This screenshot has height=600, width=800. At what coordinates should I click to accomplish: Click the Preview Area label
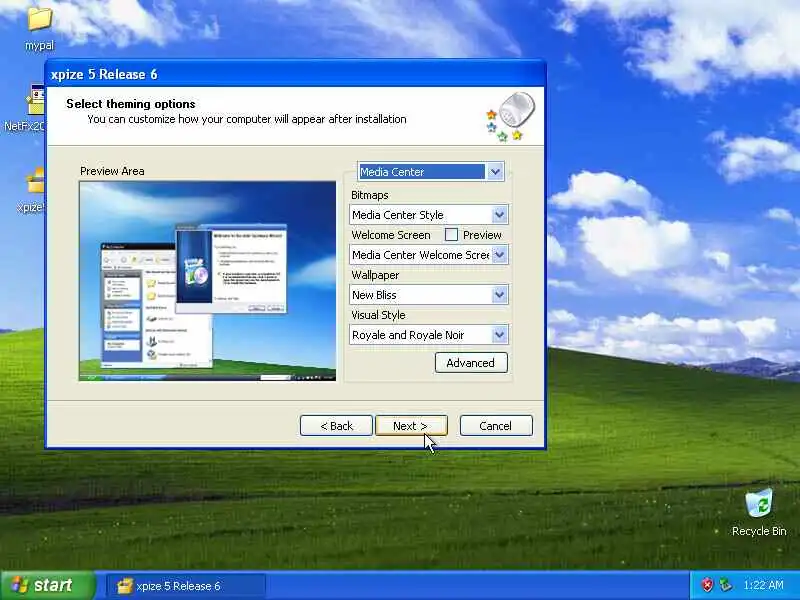pos(112,171)
